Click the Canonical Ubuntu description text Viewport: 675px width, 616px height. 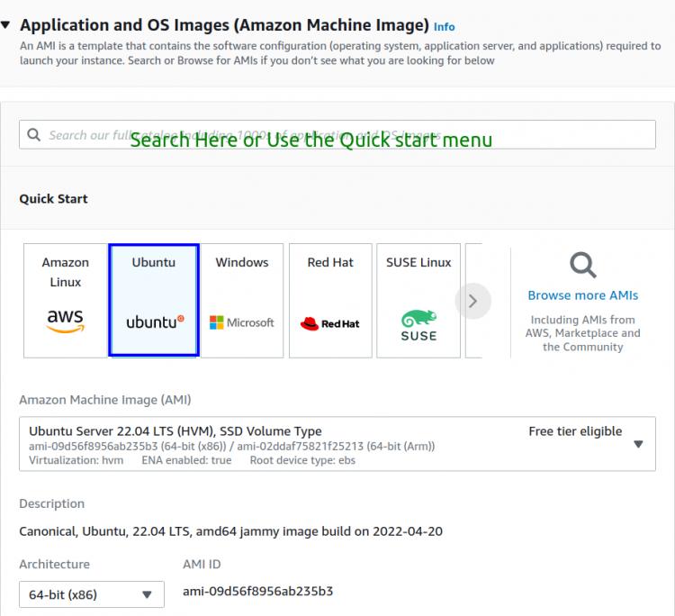click(x=230, y=531)
